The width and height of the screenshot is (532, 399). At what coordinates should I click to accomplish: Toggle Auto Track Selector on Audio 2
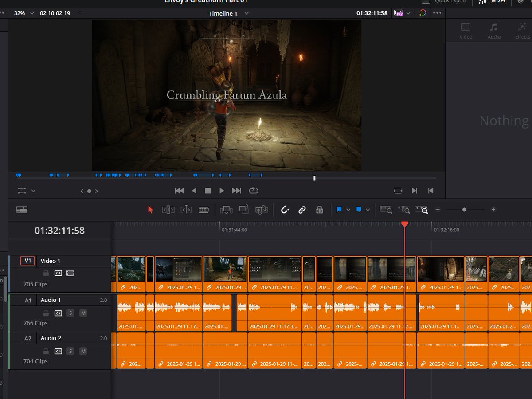click(58, 351)
